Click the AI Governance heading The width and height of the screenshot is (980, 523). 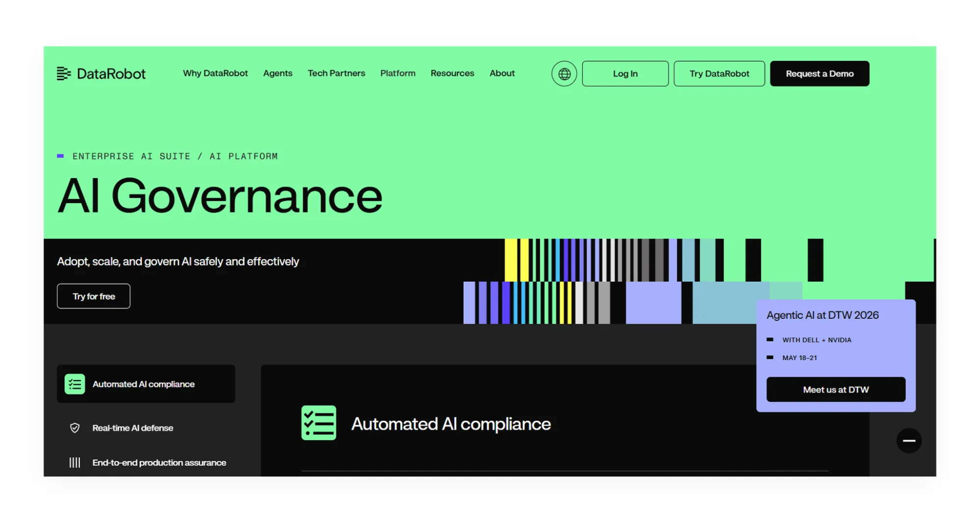pyautogui.click(x=220, y=195)
